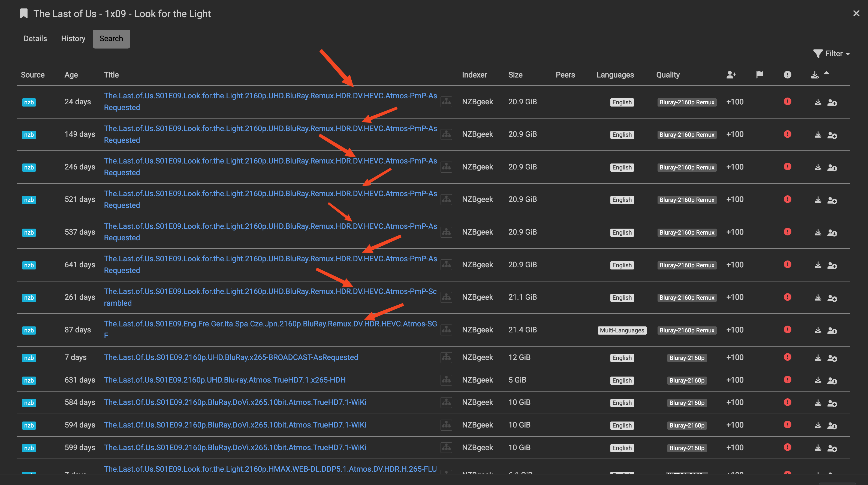Close the episode search dialog
The height and width of the screenshot is (485, 868).
click(x=856, y=13)
